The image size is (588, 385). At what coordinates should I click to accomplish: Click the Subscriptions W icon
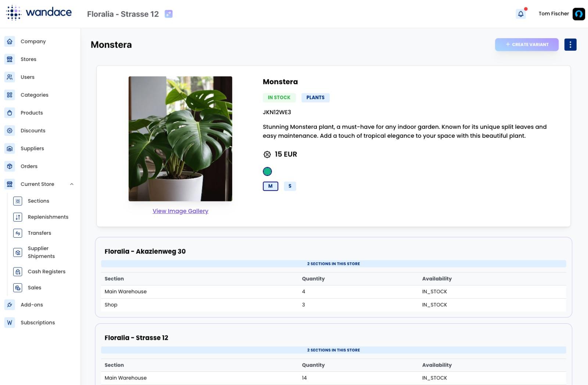[x=10, y=323]
